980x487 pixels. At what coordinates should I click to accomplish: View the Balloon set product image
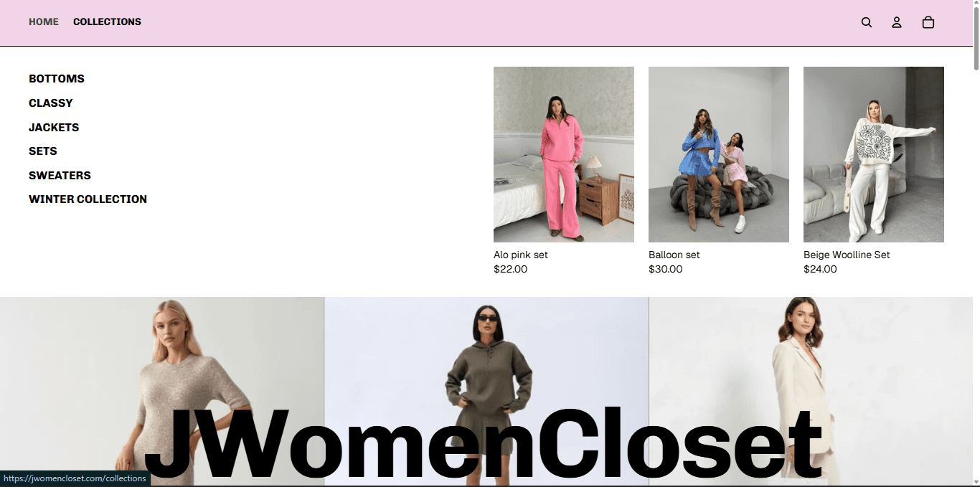(x=719, y=154)
